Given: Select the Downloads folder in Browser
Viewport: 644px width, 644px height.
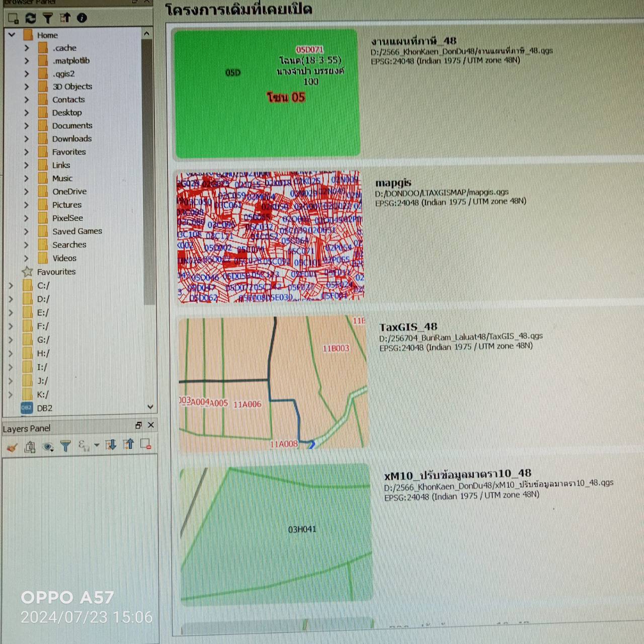Looking at the screenshot, I should [x=72, y=139].
